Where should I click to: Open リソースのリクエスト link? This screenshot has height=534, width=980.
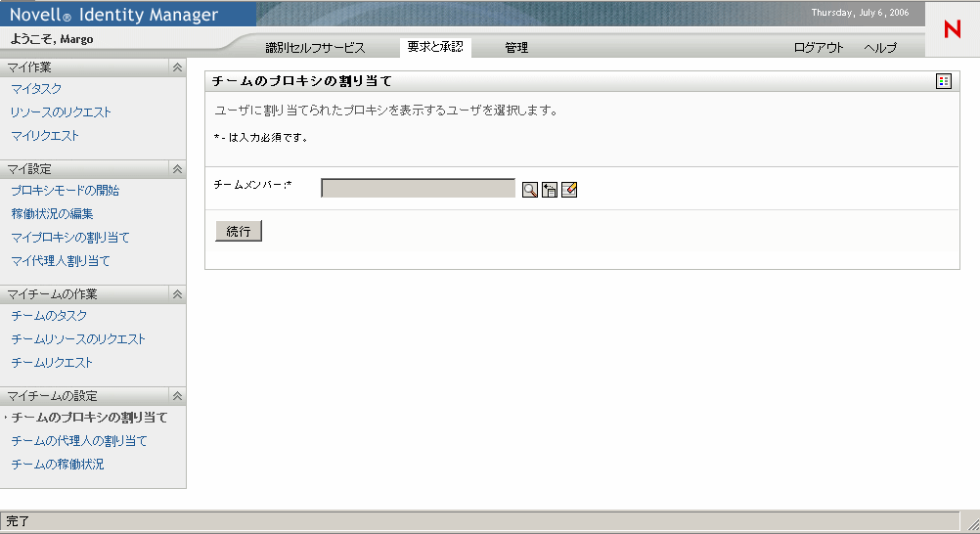(x=61, y=112)
